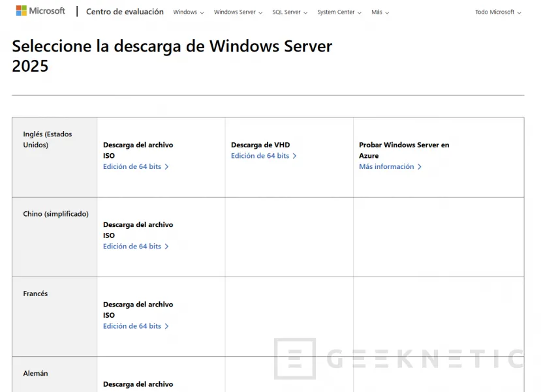541x392 pixels.
Task: Select the Alemán row label
Action: pos(35,373)
